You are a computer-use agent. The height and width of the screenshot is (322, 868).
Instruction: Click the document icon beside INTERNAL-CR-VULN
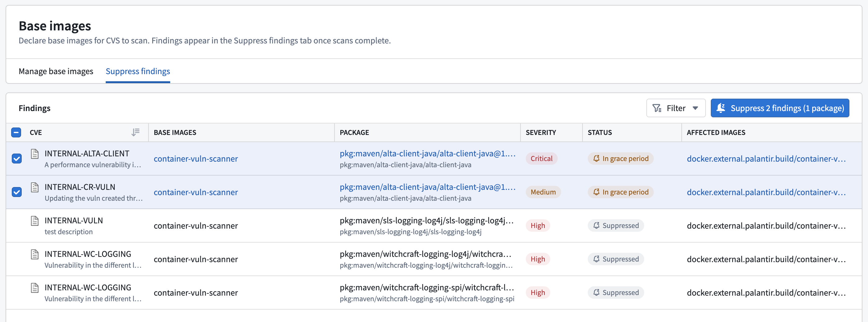coord(34,187)
